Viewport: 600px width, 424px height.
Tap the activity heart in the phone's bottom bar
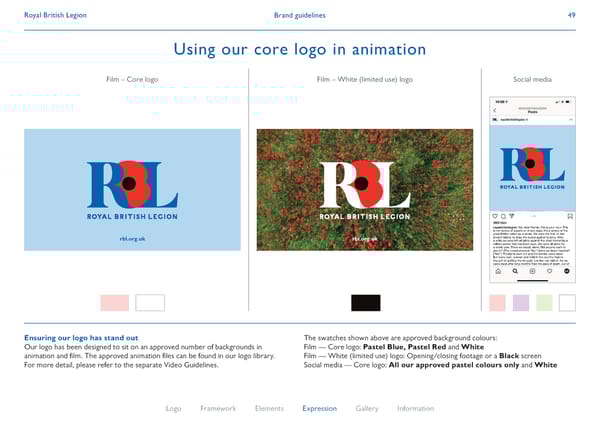551,271
